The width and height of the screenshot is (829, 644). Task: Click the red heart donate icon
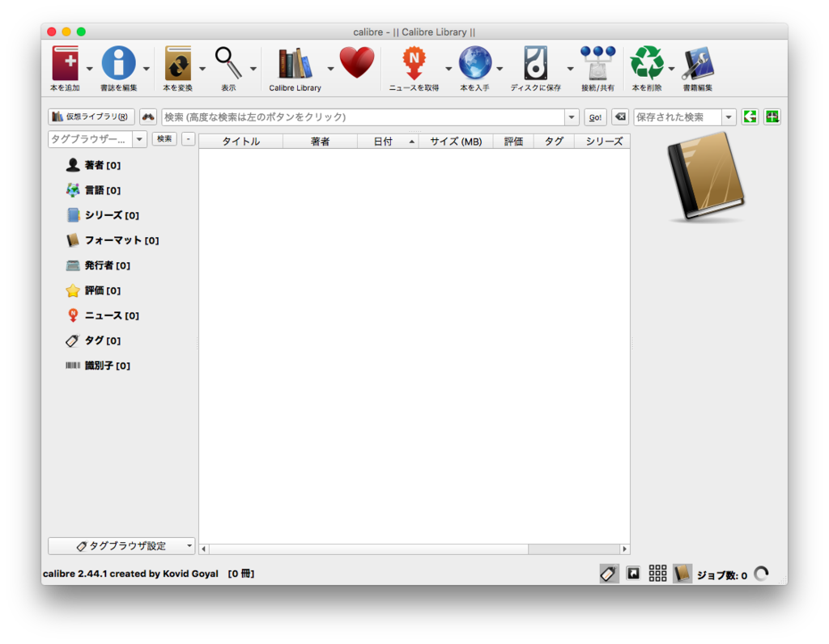pyautogui.click(x=357, y=62)
